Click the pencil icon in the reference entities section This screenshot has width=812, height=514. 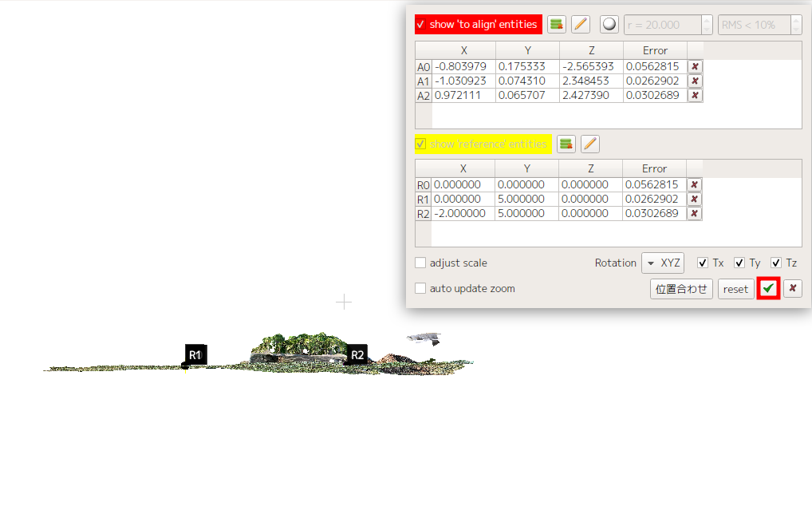click(x=589, y=144)
